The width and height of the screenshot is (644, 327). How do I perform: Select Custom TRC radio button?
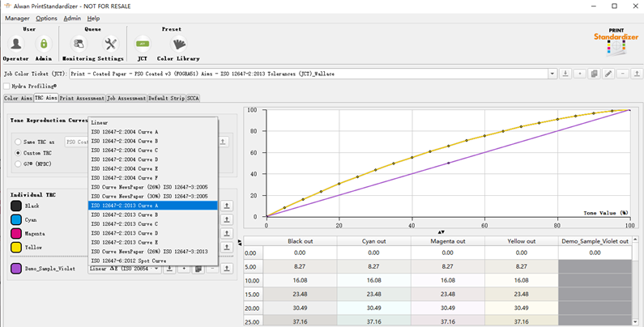pyautogui.click(x=18, y=153)
